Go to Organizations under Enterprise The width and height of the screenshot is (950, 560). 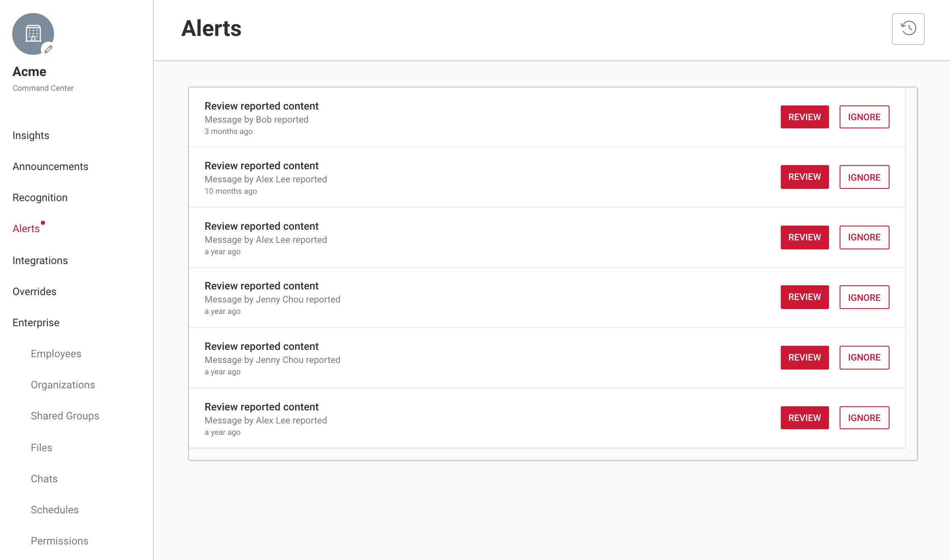point(63,385)
